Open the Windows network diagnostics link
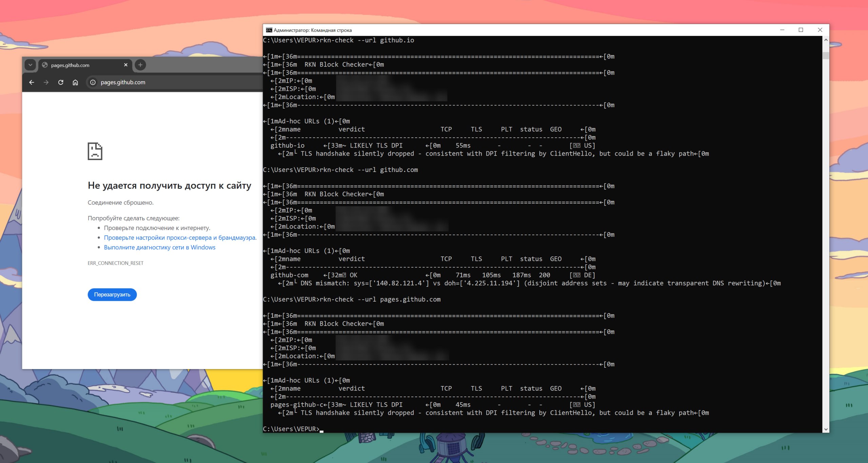 click(160, 248)
